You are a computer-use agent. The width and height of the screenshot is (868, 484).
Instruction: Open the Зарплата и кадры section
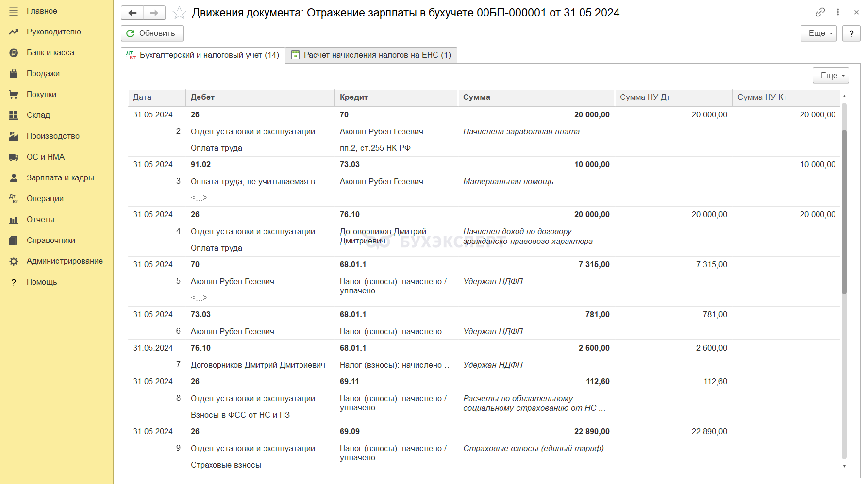[x=60, y=178]
